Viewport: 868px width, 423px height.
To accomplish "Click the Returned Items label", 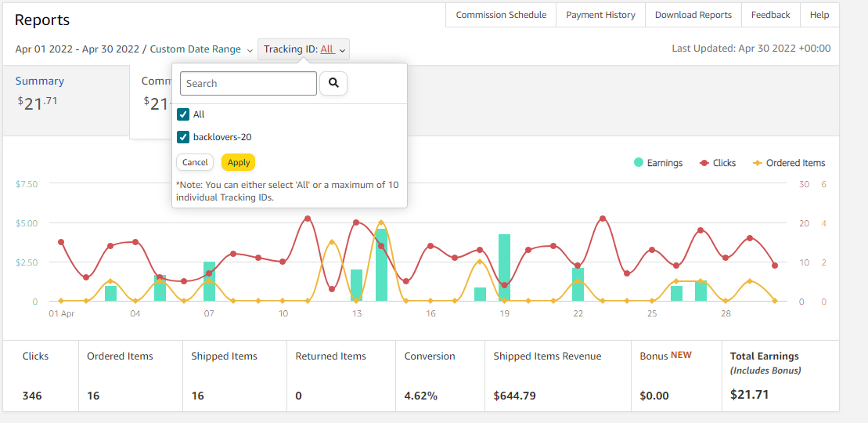I will coord(330,356).
